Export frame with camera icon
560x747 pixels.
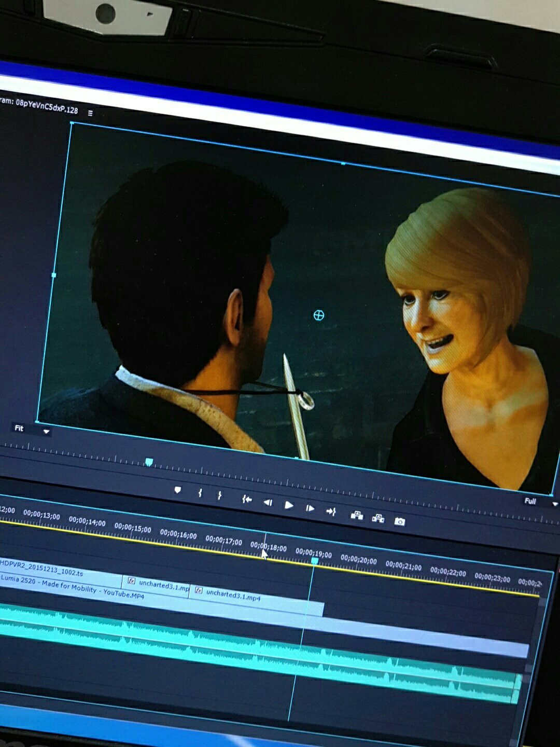click(x=399, y=521)
